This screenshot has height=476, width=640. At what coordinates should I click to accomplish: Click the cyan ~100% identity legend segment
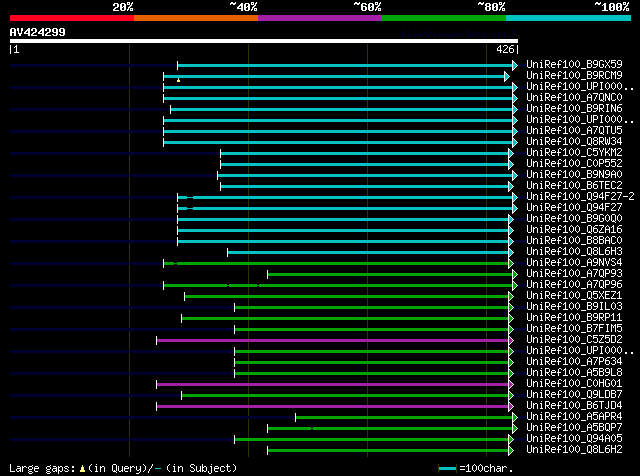569,18
